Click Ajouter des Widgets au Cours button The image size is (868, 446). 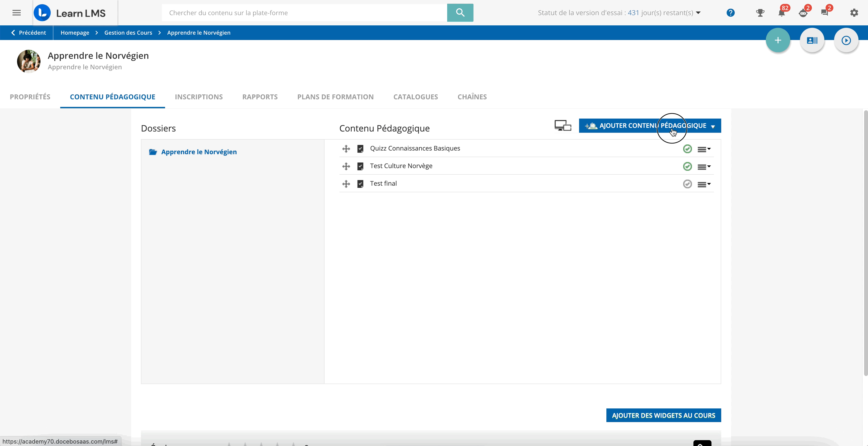[x=663, y=415]
